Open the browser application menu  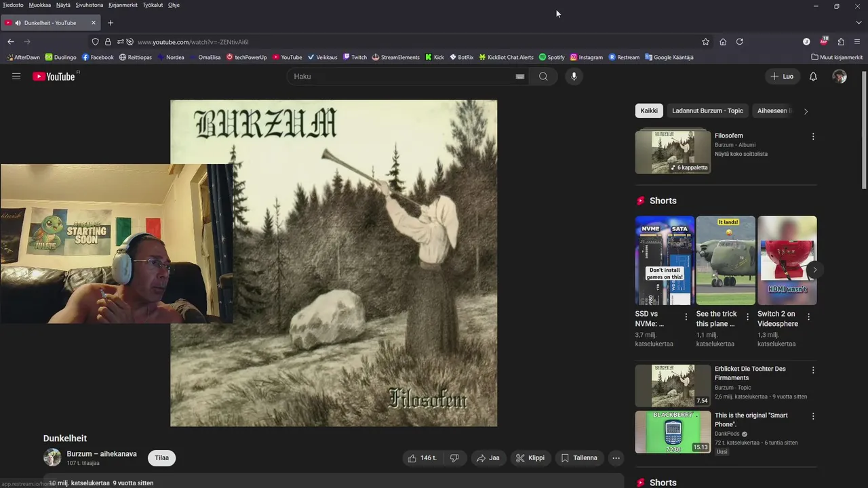point(857,41)
